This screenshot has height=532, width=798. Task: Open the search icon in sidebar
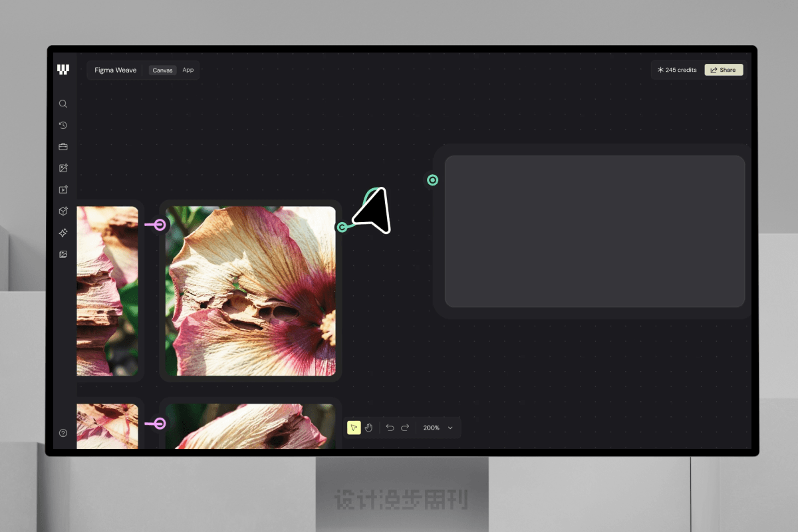pyautogui.click(x=63, y=104)
